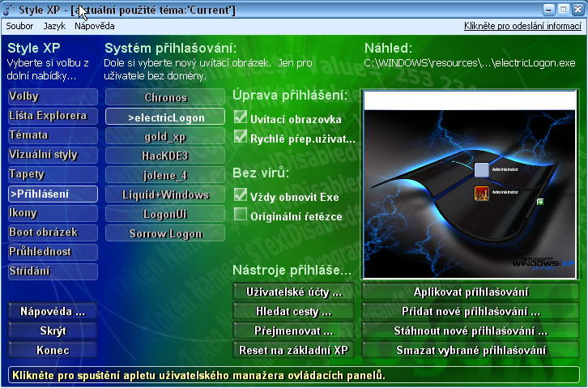This screenshot has width=588, height=388.
Task: Select the >electricLogon logon entry
Action: pyautogui.click(x=165, y=117)
